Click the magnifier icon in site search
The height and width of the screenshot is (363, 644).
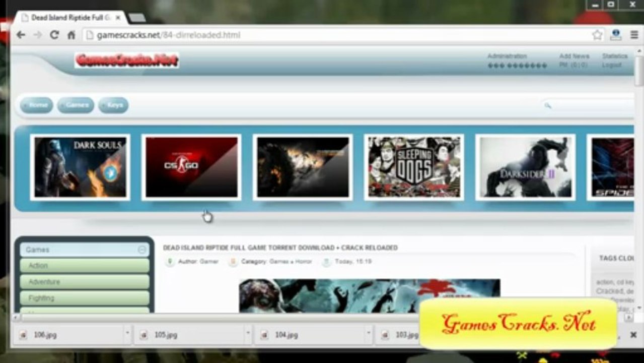point(548,105)
